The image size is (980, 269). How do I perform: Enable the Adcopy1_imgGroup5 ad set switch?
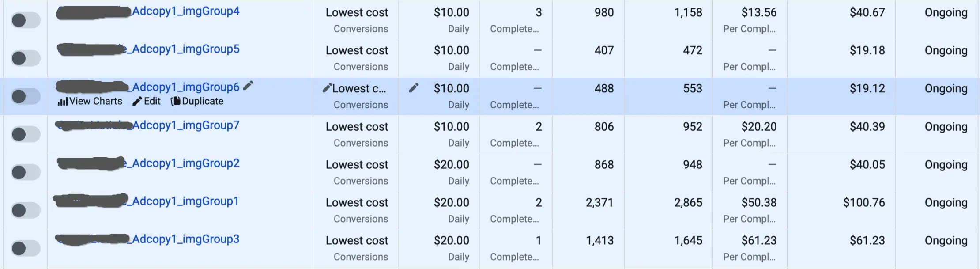coord(26,58)
